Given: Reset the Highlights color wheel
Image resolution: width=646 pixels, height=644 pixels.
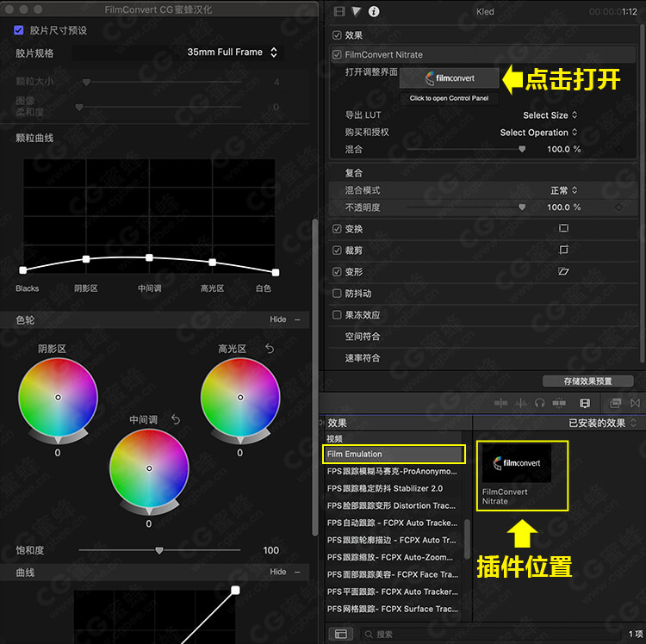Looking at the screenshot, I should click(270, 349).
